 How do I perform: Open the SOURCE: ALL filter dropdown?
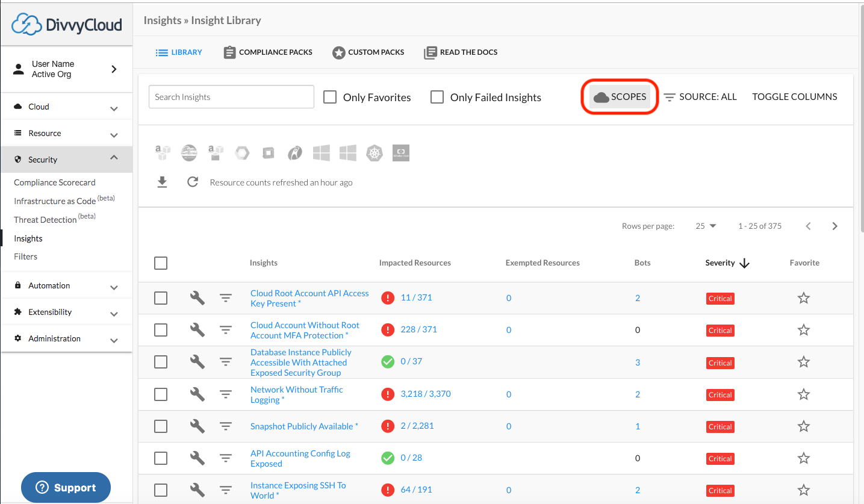(700, 96)
